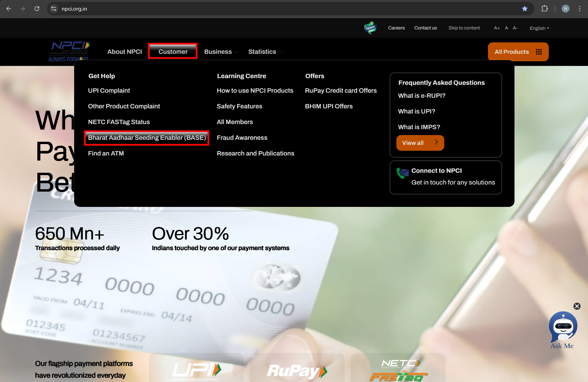
Task: Close the Ask Me chatbot bubble
Action: pyautogui.click(x=577, y=306)
